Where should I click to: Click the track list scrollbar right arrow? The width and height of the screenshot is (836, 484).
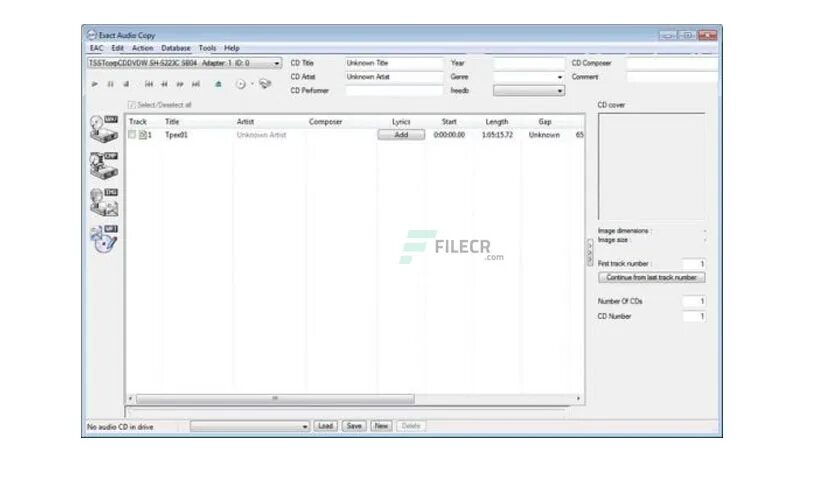(x=578, y=398)
